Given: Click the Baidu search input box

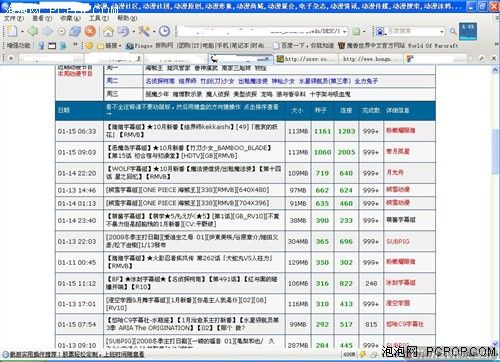Looking at the screenshot, I should [x=413, y=31].
